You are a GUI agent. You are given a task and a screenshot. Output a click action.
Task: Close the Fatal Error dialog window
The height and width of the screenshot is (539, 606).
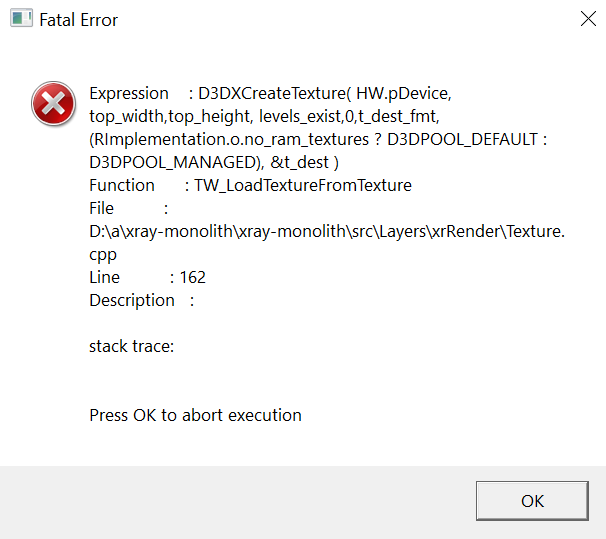tap(587, 19)
